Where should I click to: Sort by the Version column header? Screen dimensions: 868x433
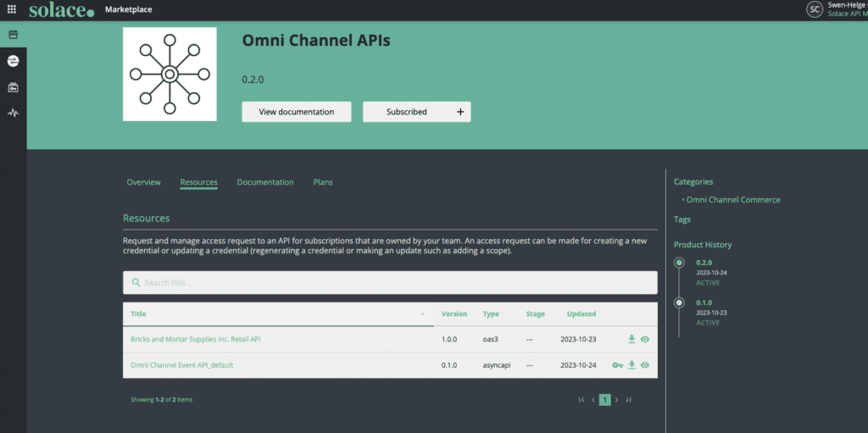pos(454,314)
